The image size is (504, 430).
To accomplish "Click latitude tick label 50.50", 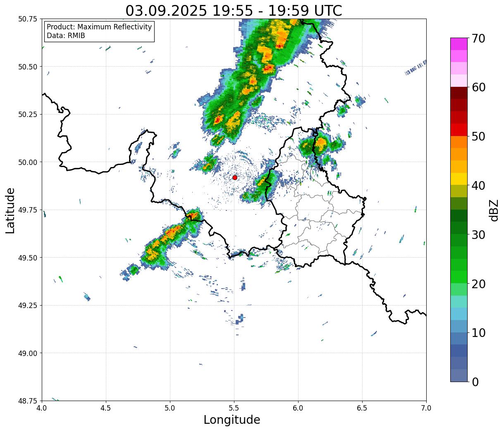I will point(28,67).
